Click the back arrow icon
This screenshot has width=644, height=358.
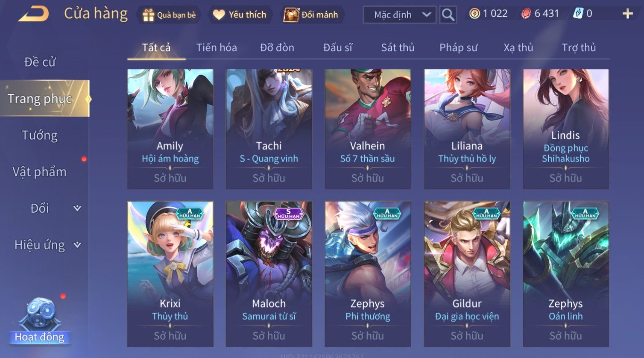[x=33, y=14]
